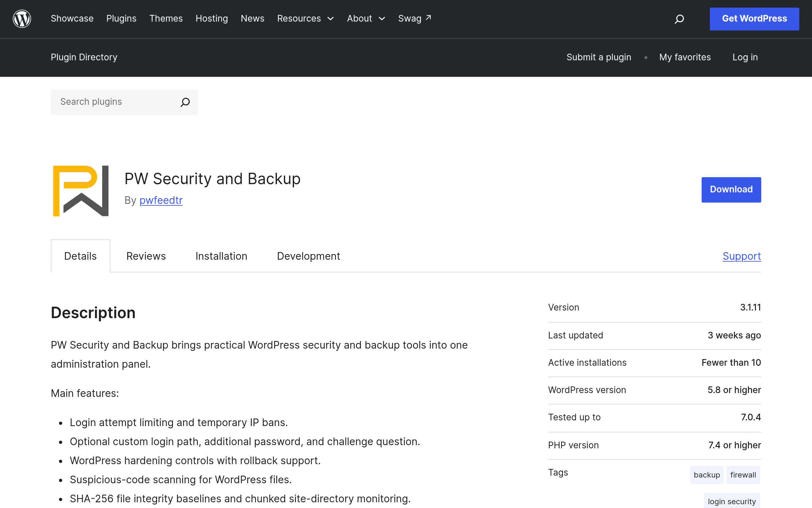Go to My favorites
Screen dimensions: 812x508
click(685, 57)
